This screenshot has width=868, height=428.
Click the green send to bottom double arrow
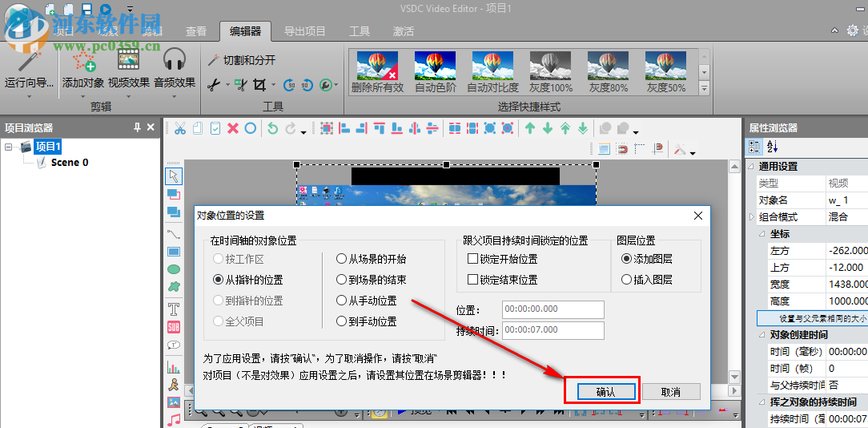click(x=583, y=128)
